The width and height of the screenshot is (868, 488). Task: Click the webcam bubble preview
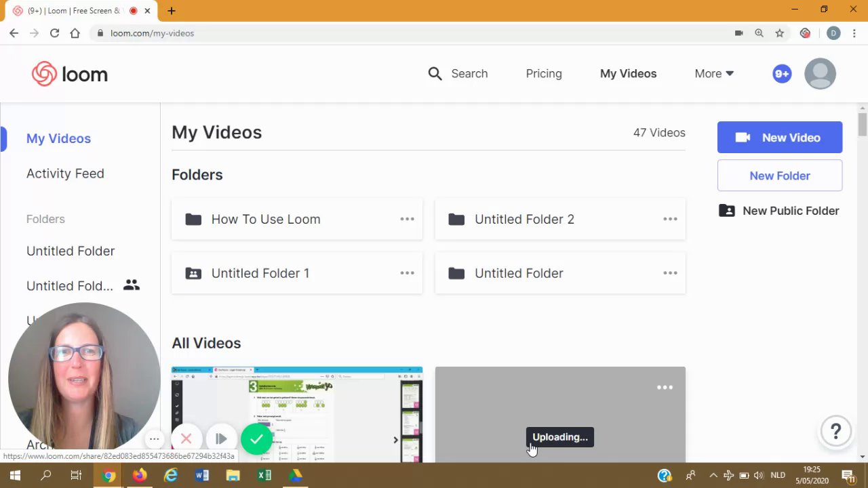(x=84, y=377)
